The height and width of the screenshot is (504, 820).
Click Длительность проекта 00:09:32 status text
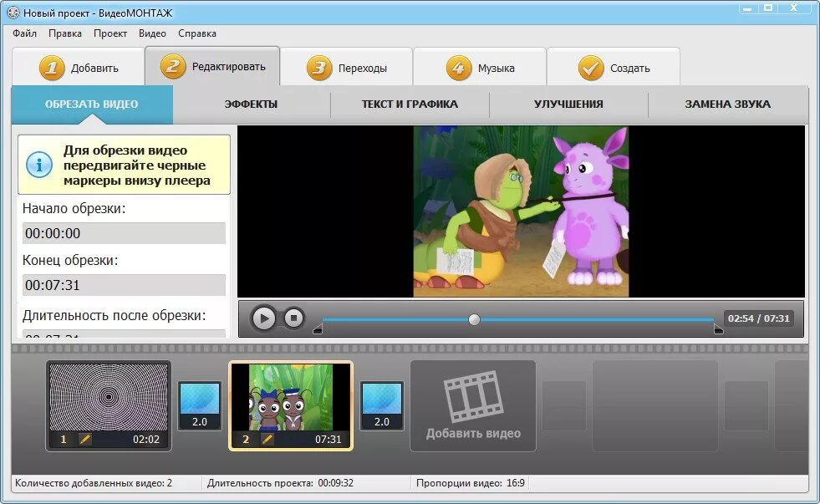280,483
